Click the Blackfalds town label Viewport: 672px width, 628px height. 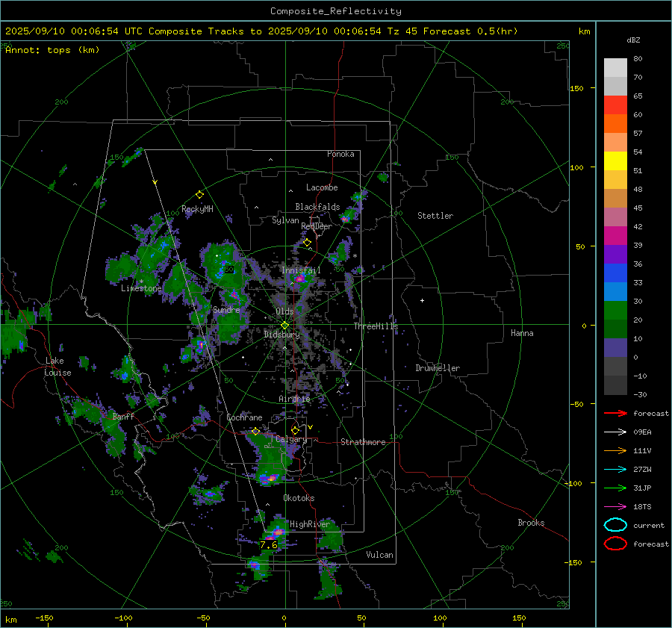(317, 207)
